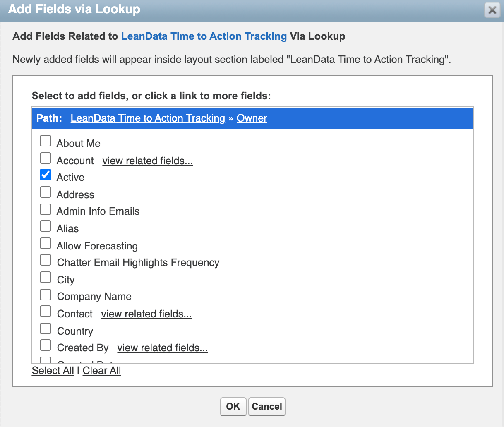The width and height of the screenshot is (504, 427).
Task: Select the Admin Info Emails checkbox
Action: point(46,209)
